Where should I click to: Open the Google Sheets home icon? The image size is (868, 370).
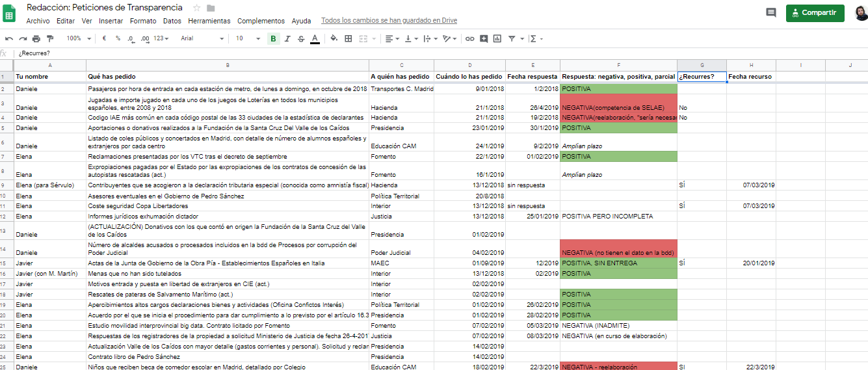(x=10, y=13)
